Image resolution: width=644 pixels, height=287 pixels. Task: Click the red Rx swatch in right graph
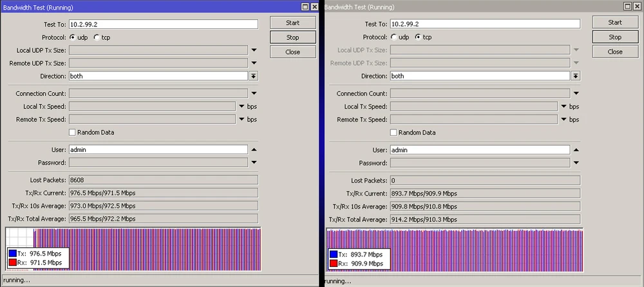point(334,263)
